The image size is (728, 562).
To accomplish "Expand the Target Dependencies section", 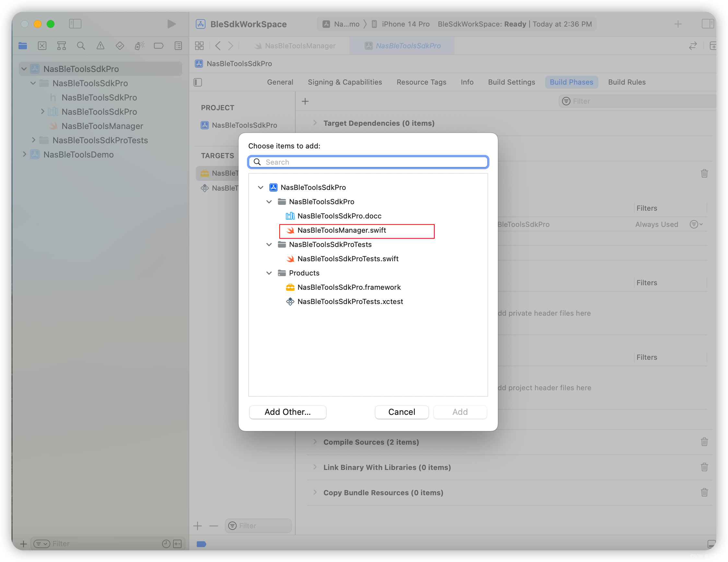I will (315, 123).
